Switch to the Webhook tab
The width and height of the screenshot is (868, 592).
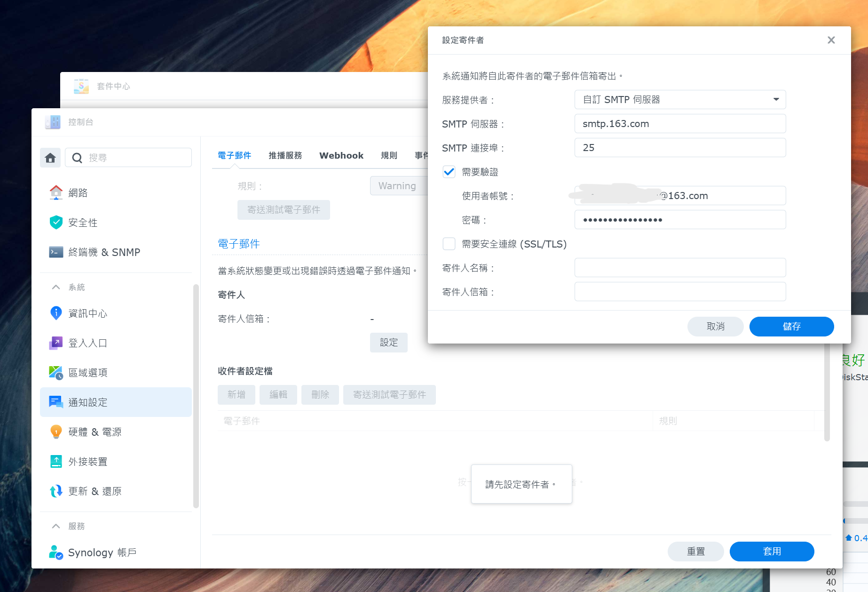pos(341,155)
